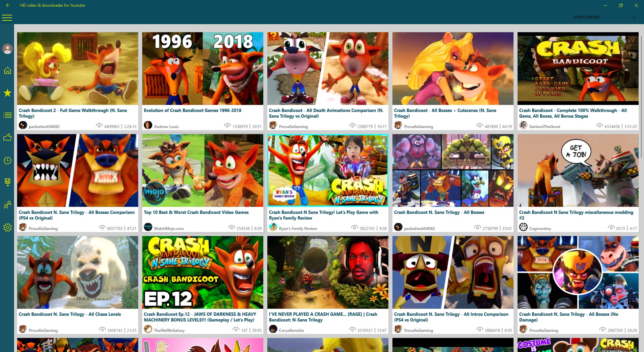Open CoryxKenshin channel avatar
Screen dimensions: 644x352
(273, 329)
